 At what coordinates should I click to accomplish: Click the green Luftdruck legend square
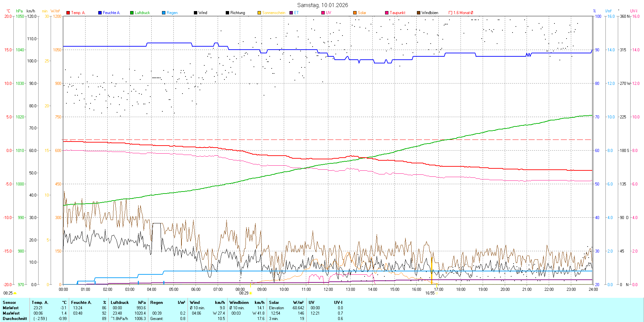tap(132, 13)
